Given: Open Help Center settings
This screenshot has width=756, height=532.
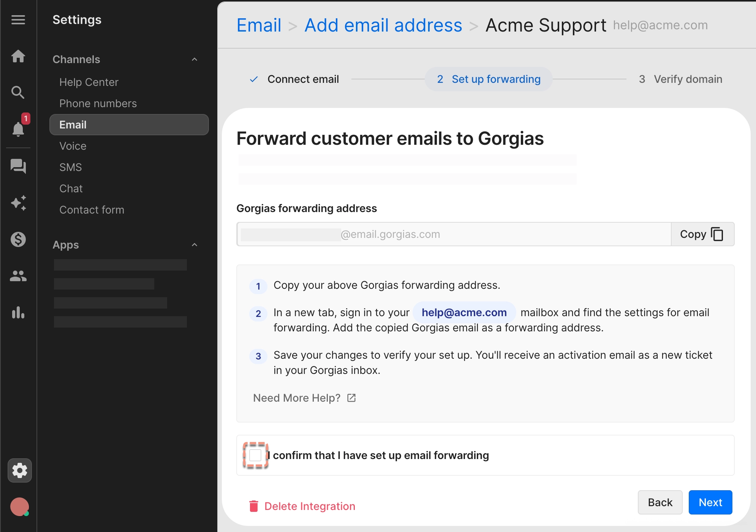Looking at the screenshot, I should point(89,82).
